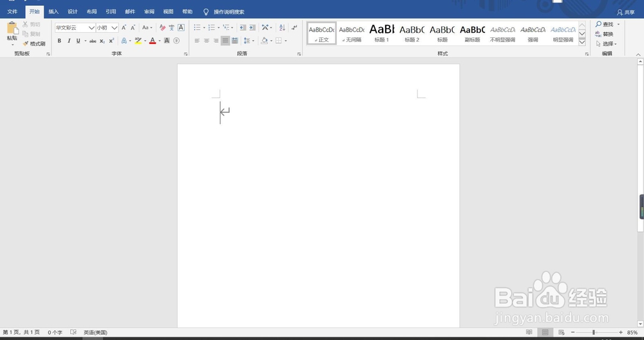This screenshot has width=644, height=340.
Task: Toggle Italic formatting
Action: coord(69,41)
